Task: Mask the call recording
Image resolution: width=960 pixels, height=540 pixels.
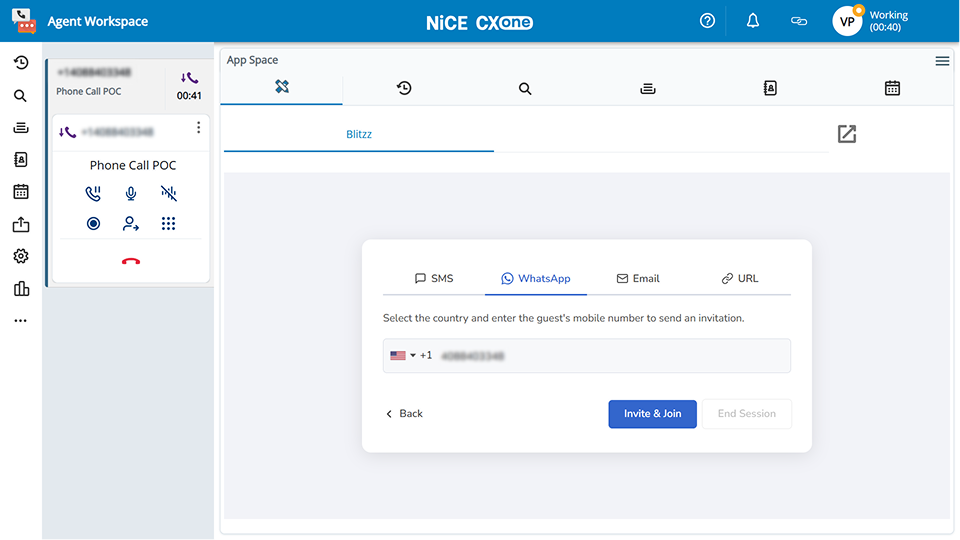Action: pos(168,193)
